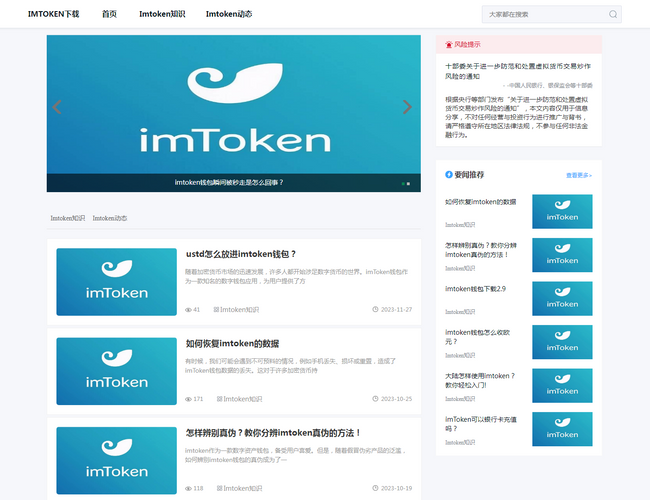The height and width of the screenshot is (500, 650).
Task: Open article ustd怎么放进imtoken钱包？
Action: point(241,254)
